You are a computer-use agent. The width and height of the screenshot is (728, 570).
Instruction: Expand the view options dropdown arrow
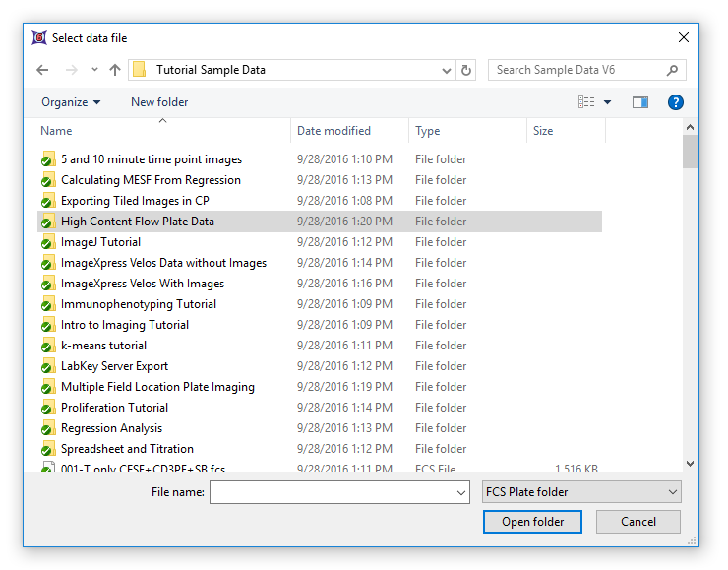tap(608, 102)
